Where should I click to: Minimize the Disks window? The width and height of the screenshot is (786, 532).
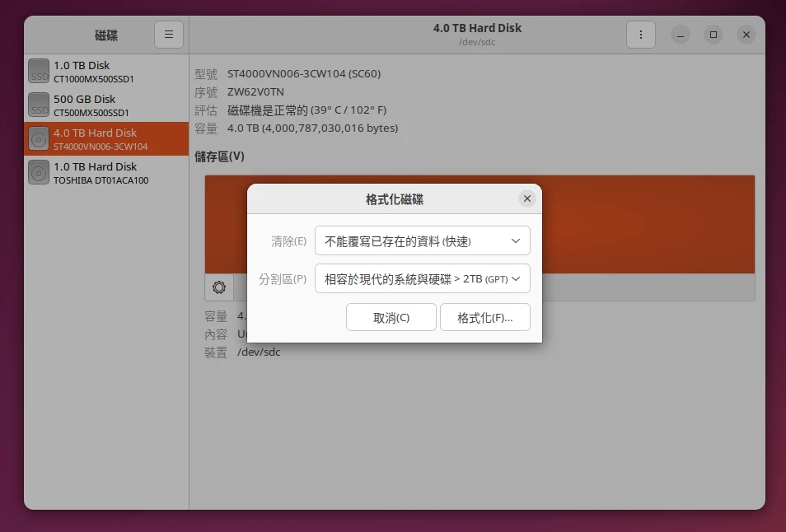(x=680, y=35)
